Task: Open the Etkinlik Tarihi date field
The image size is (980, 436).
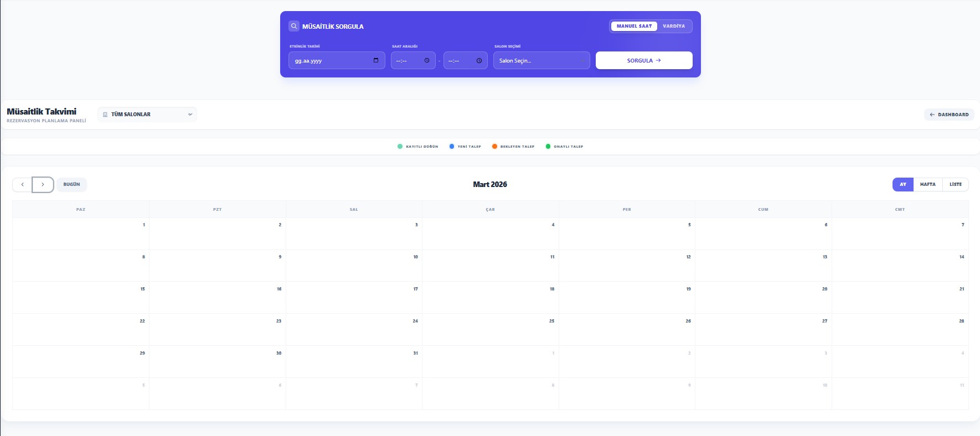Action: [331, 60]
